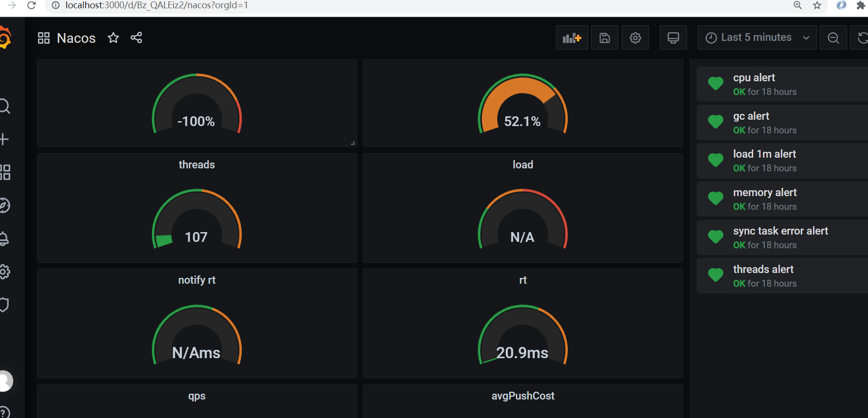Image resolution: width=868 pixels, height=418 pixels.
Task: Bookmark this page with browser star
Action: tap(817, 5)
